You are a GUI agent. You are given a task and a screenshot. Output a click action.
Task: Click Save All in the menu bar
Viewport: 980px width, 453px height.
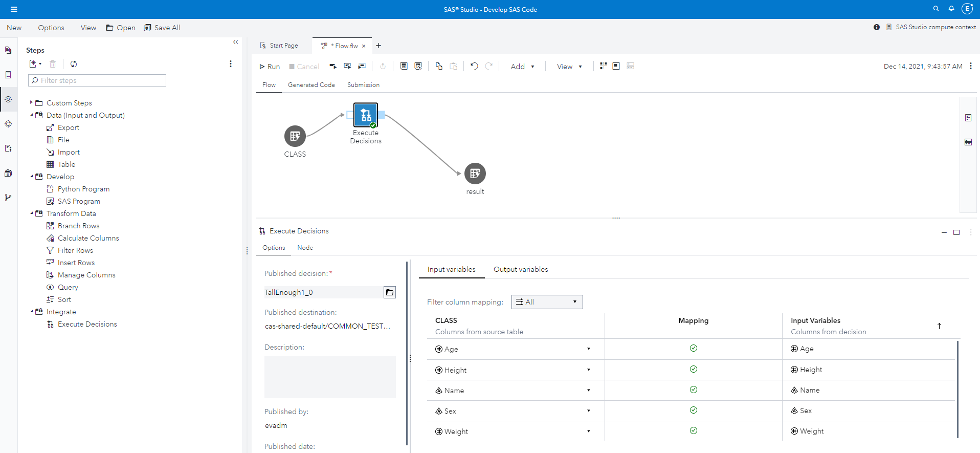162,28
